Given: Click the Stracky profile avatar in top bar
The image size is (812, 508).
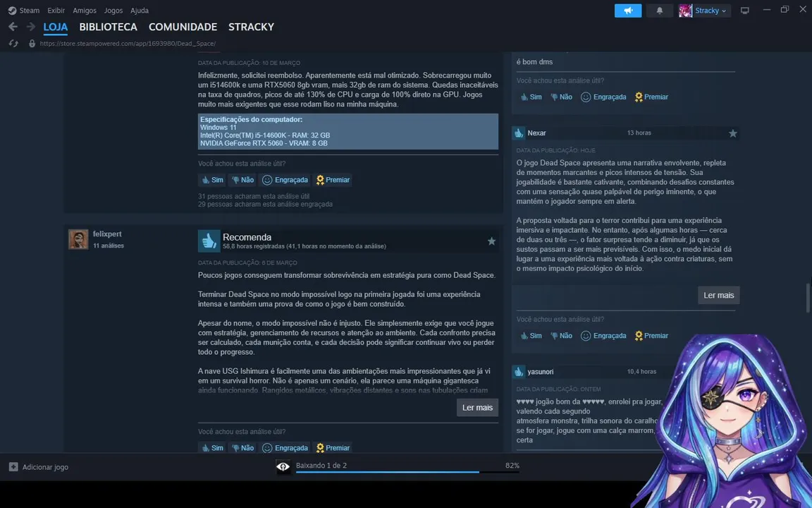Looking at the screenshot, I should [685, 11].
